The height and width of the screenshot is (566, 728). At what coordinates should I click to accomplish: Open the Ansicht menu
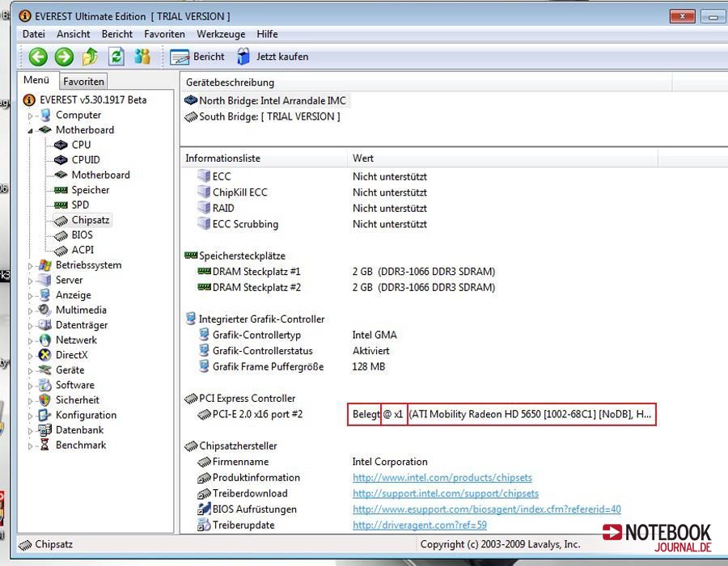[74, 34]
